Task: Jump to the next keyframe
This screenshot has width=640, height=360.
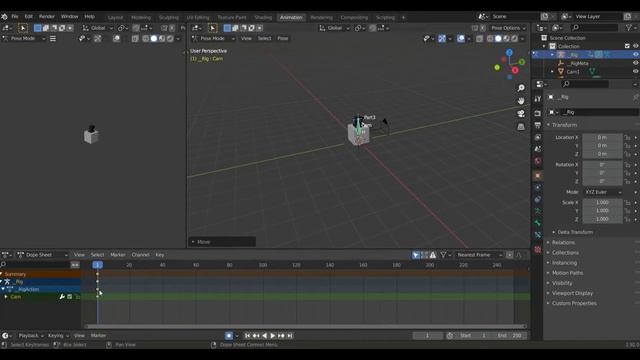Action: coord(281,336)
